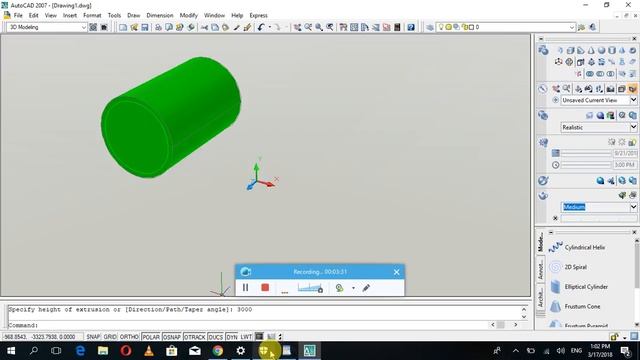Click the Sphere primitive icon in dashboard
Viewport: 640px width, 360px height.
tap(601, 51)
